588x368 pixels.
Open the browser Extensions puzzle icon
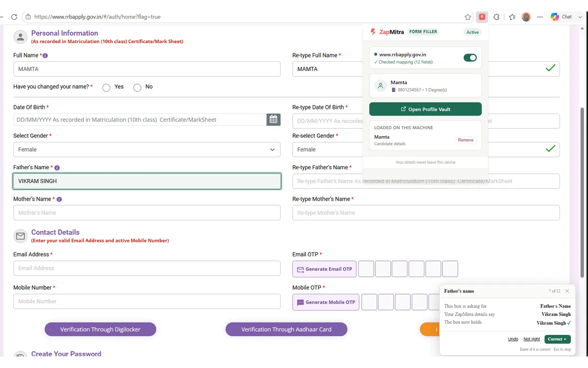click(497, 17)
